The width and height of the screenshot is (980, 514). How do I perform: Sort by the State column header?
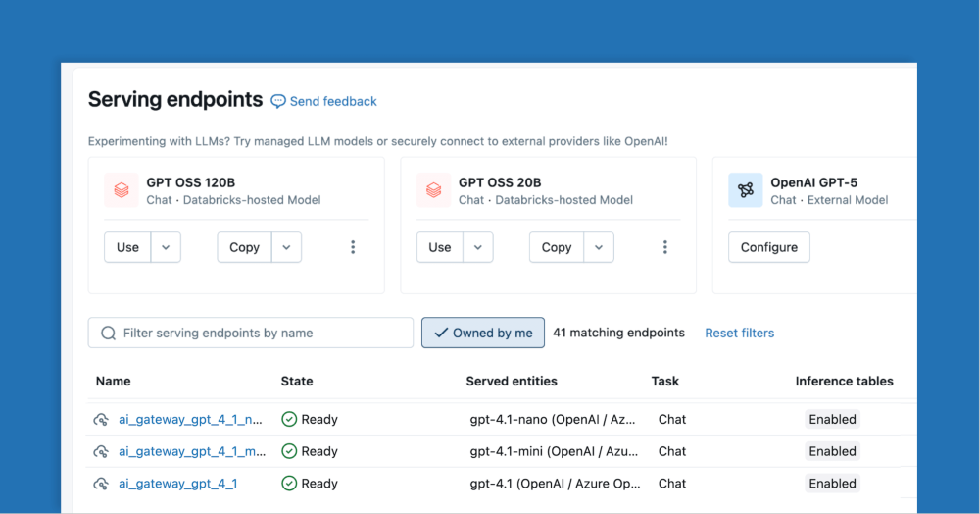297,381
